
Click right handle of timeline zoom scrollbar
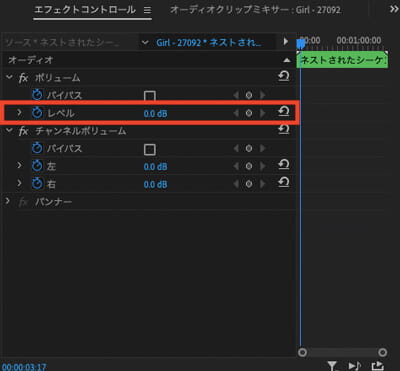[x=383, y=353]
